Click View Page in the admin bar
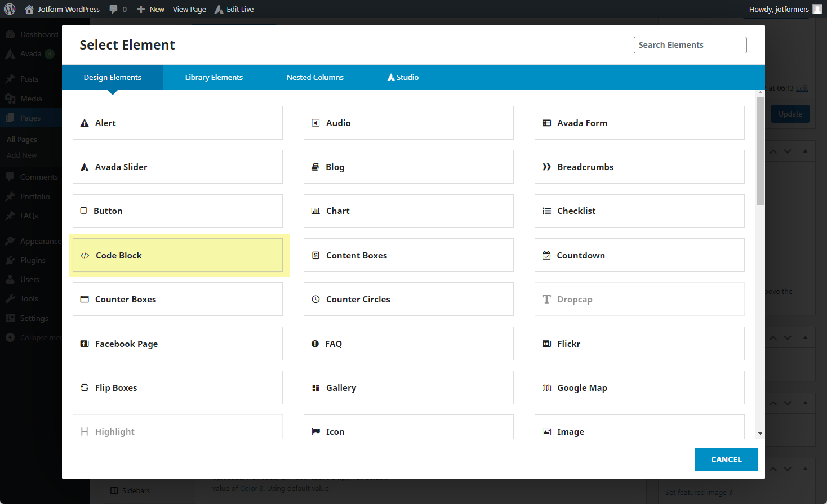Viewport: 827px width, 504px height. (x=189, y=10)
